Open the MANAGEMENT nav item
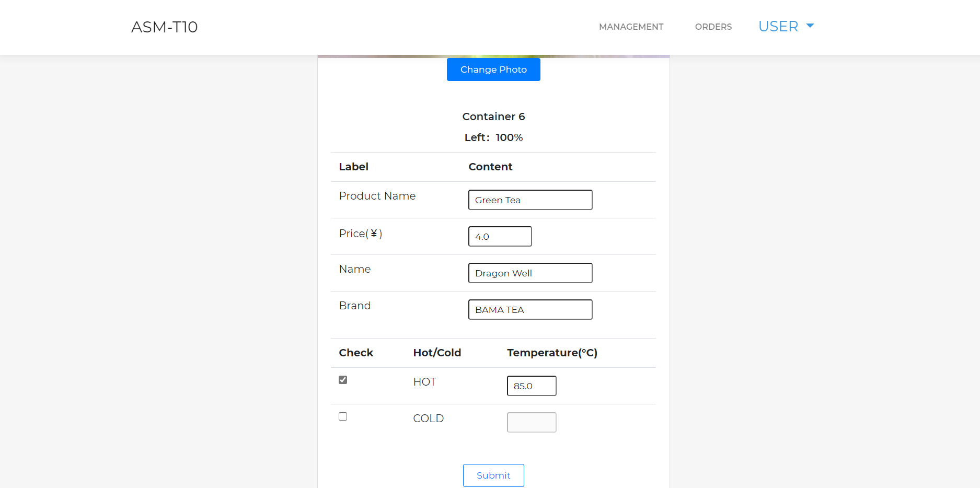The height and width of the screenshot is (488, 980). 631,27
